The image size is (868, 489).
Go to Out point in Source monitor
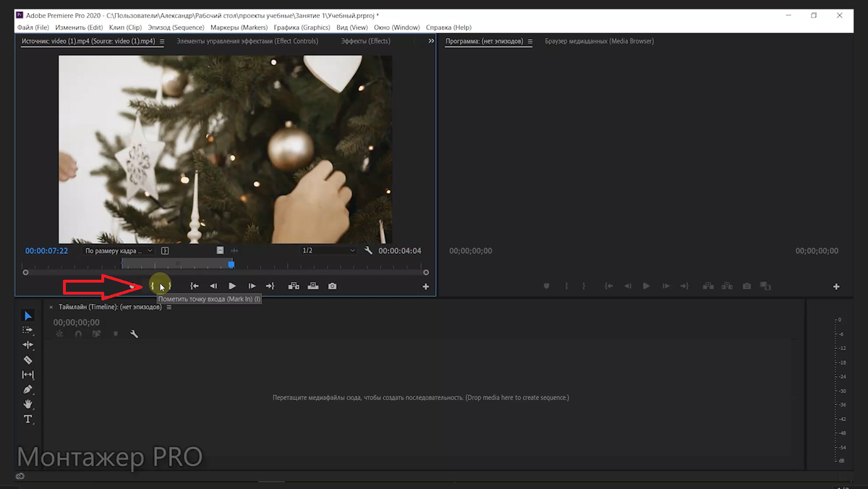(x=270, y=286)
